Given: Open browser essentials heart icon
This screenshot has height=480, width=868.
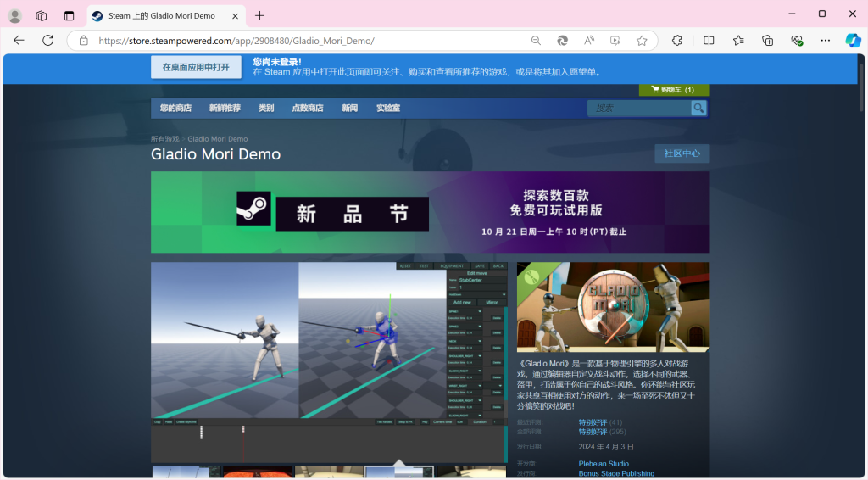Looking at the screenshot, I should click(x=797, y=41).
